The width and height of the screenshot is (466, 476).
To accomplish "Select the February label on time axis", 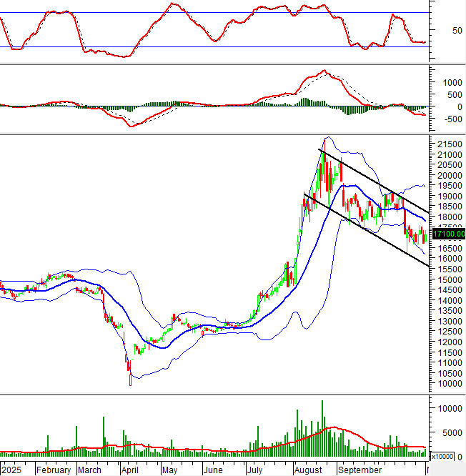I will click(x=54, y=470).
